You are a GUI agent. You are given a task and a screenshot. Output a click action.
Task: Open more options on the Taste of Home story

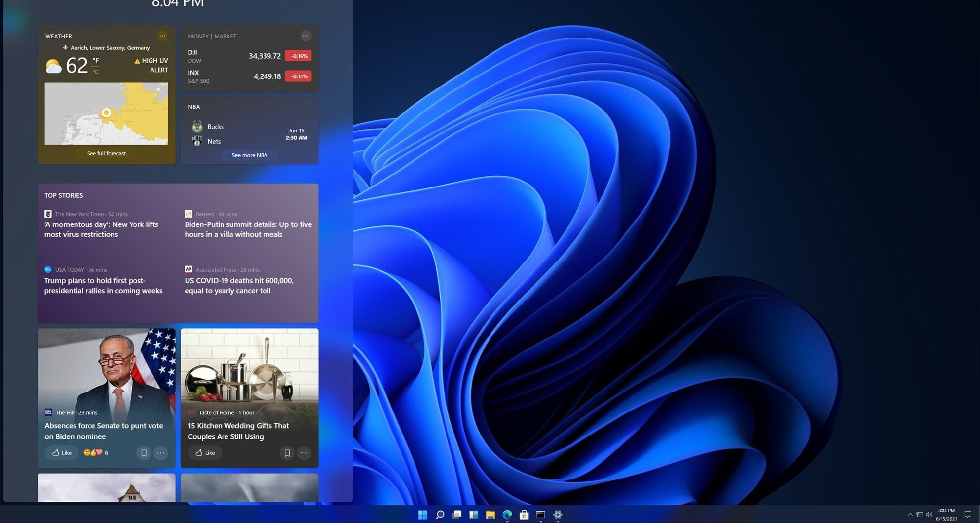(x=304, y=453)
